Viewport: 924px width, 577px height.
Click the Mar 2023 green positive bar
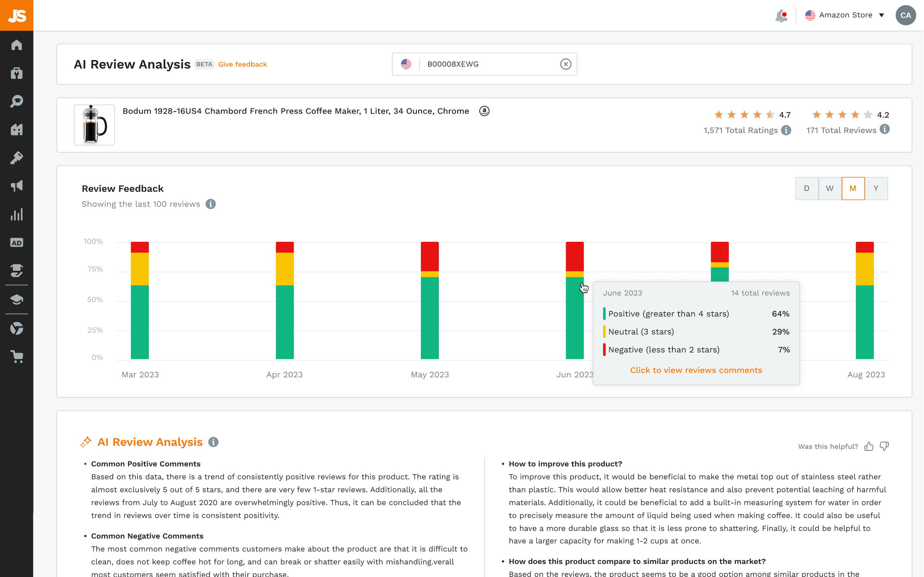(140, 322)
